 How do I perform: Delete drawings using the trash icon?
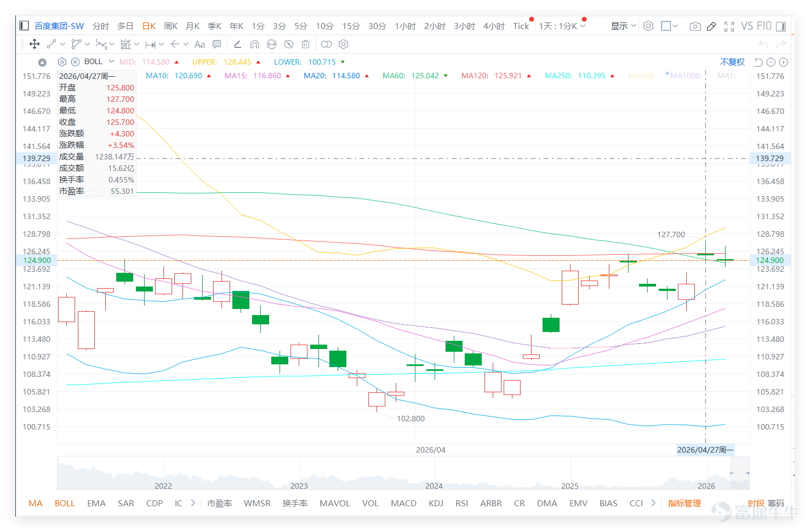point(306,44)
